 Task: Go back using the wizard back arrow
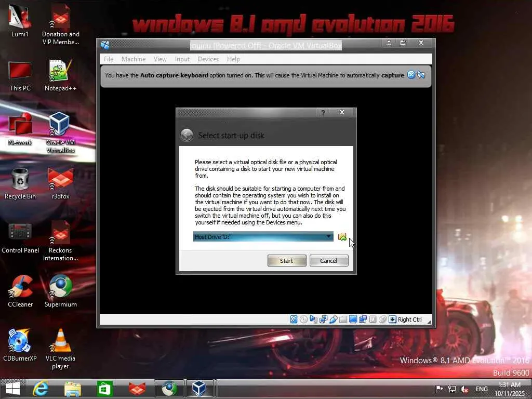click(x=187, y=135)
